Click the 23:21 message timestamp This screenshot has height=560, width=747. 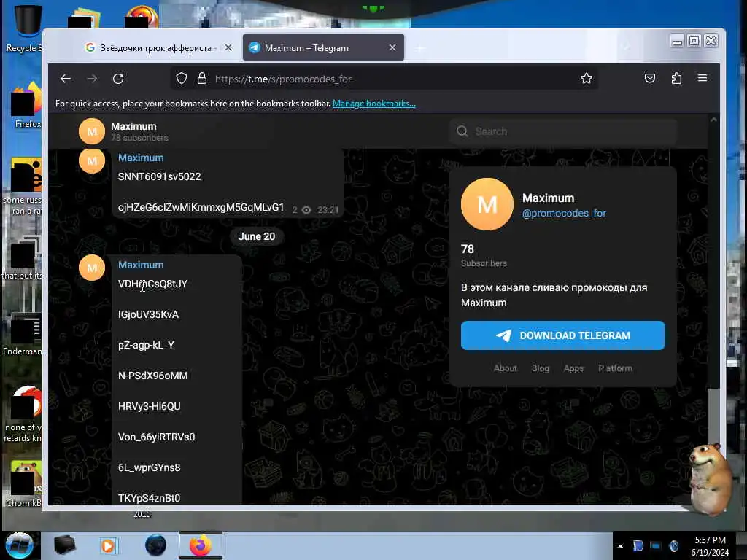click(x=328, y=210)
